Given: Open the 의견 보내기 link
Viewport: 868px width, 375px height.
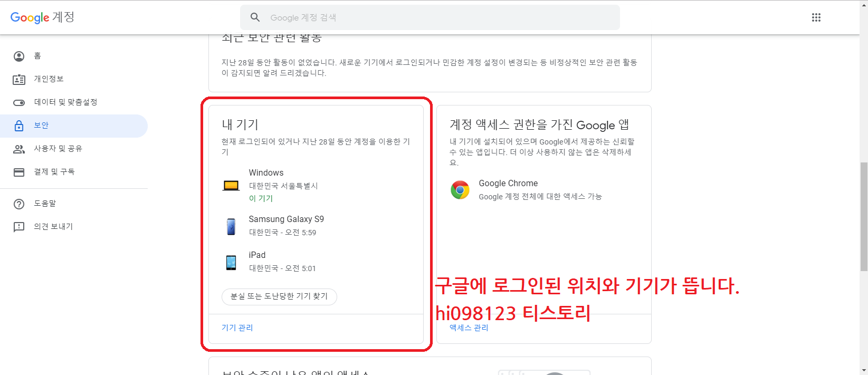Looking at the screenshot, I should [74, 227].
